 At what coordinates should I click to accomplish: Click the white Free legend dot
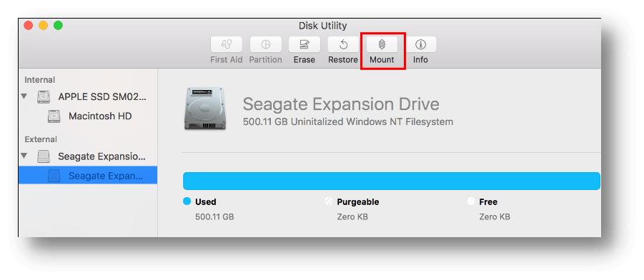coord(471,201)
